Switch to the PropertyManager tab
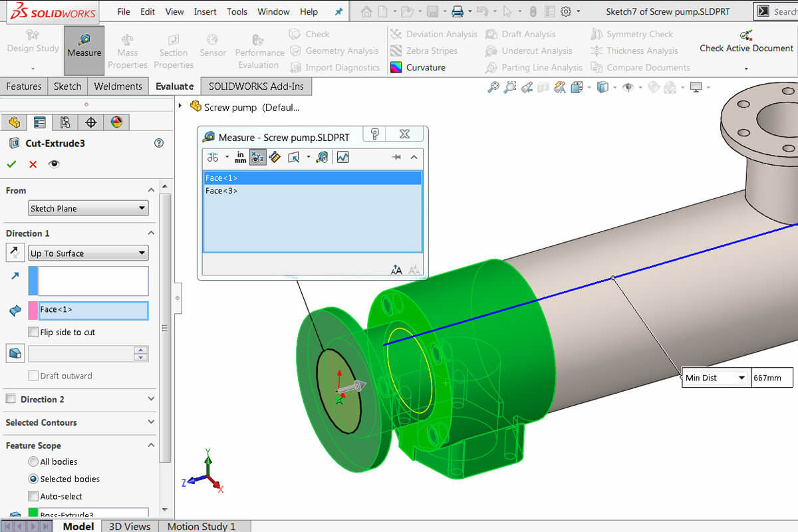The height and width of the screenshot is (532, 798). pyautogui.click(x=40, y=122)
